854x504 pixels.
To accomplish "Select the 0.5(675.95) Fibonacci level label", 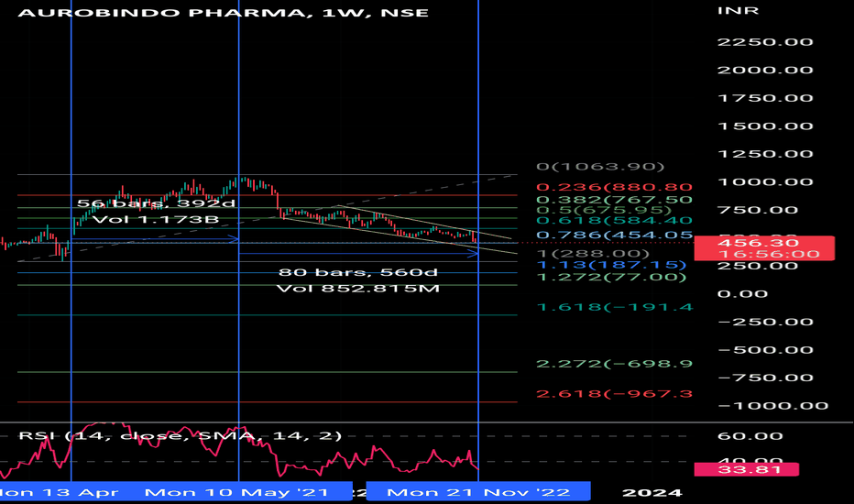I will point(604,211).
